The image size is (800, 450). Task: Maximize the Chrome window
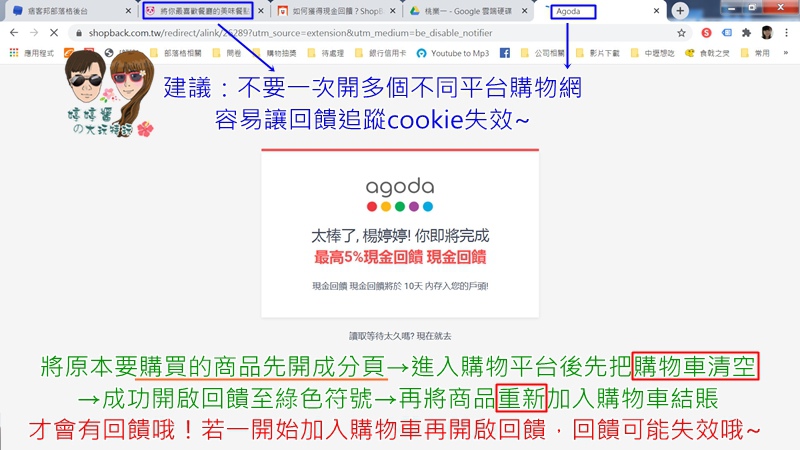click(752, 8)
